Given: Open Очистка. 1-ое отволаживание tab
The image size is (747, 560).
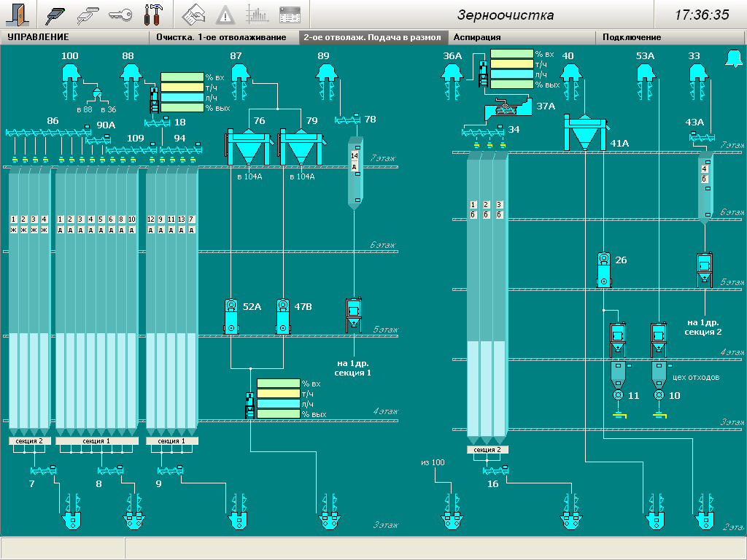Looking at the screenshot, I should tap(221, 37).
